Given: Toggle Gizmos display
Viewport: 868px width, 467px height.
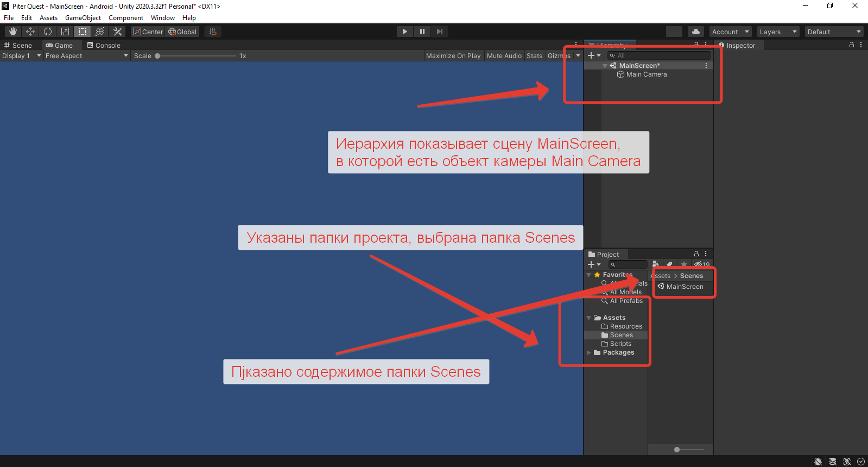Looking at the screenshot, I should [559, 55].
